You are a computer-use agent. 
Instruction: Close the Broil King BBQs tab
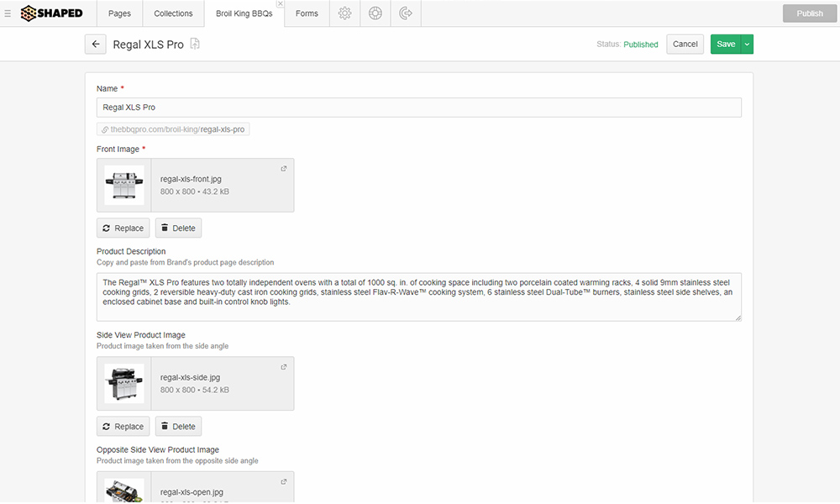(x=281, y=3)
